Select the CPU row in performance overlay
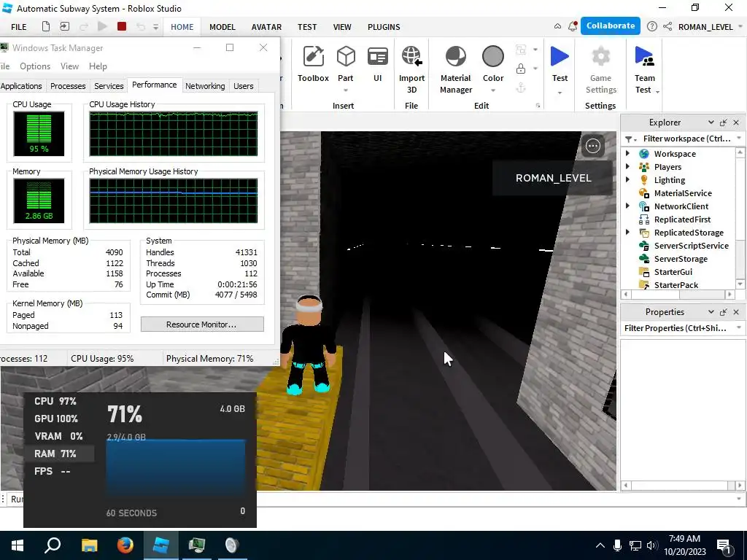This screenshot has height=560, width=747. [59, 402]
